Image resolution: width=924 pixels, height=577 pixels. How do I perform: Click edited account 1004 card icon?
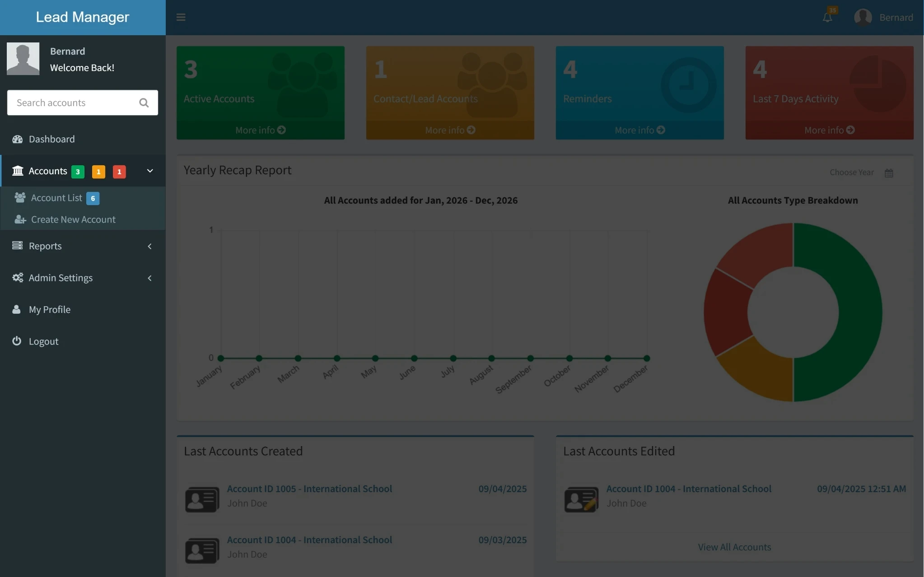click(x=581, y=499)
